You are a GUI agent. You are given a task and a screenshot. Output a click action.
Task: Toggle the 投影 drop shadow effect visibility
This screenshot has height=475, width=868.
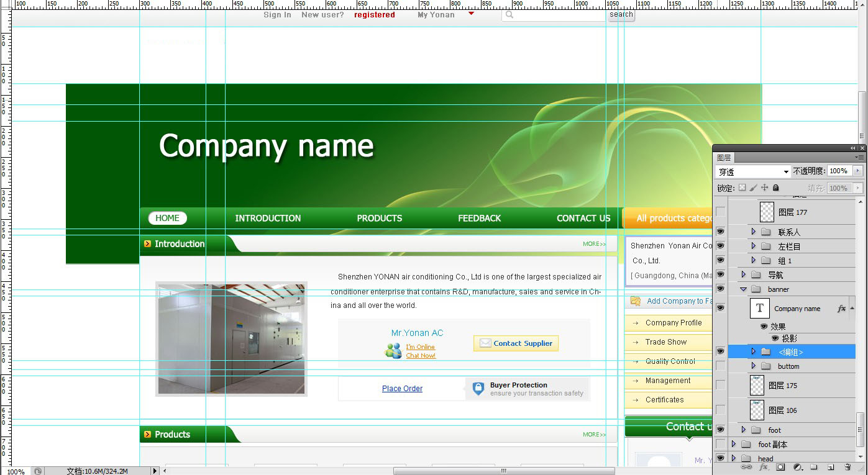coord(775,338)
